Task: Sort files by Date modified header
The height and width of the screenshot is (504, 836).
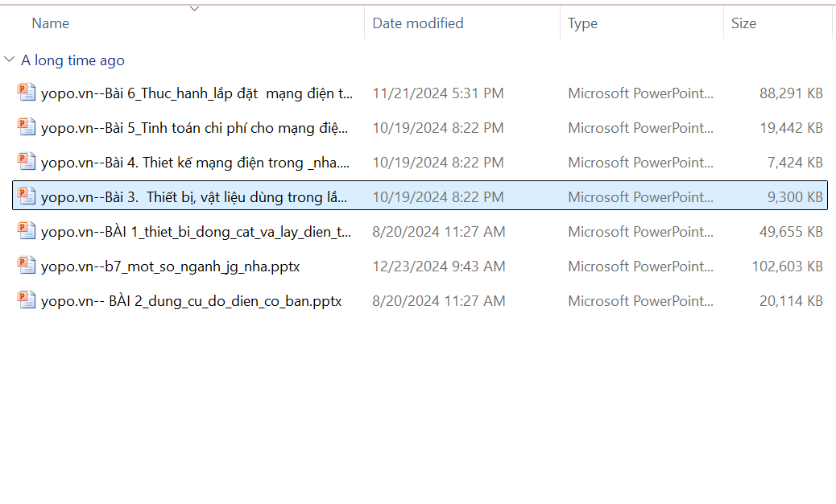Action: coord(417,23)
